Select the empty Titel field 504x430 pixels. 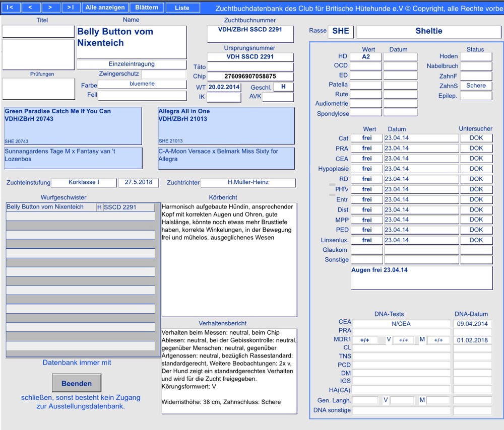[38, 32]
